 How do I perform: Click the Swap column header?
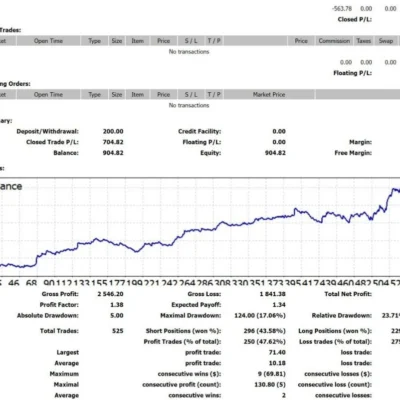386,41
